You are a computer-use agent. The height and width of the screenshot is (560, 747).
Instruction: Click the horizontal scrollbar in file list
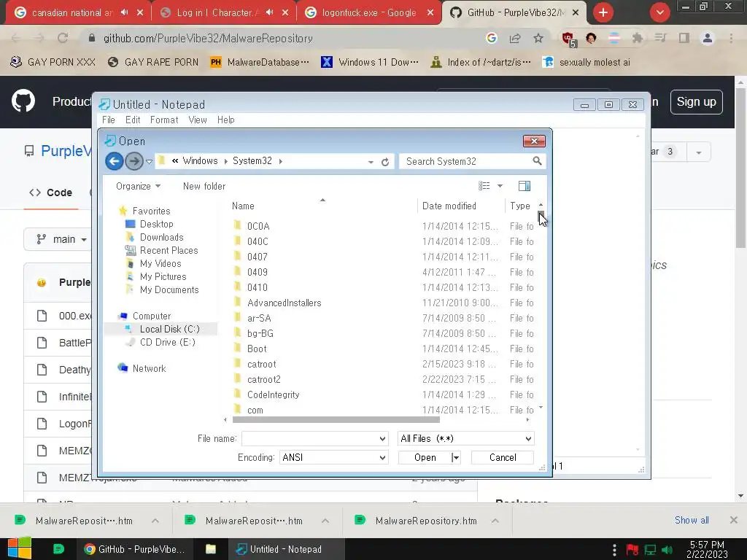click(x=336, y=419)
